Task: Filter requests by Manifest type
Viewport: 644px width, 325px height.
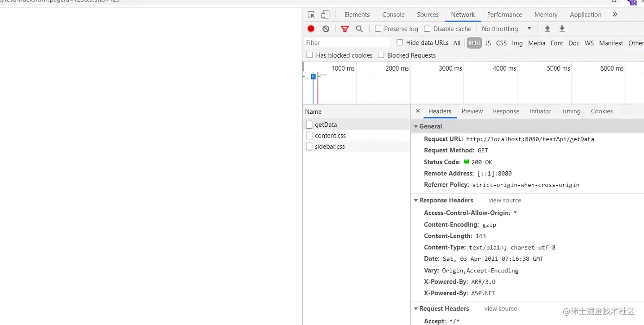Action: [x=611, y=43]
